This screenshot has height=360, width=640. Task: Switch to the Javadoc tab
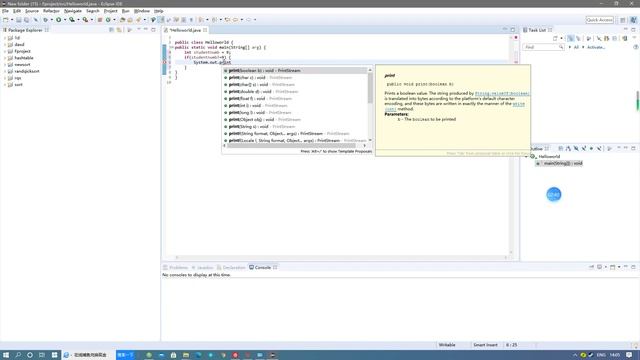pos(202,268)
